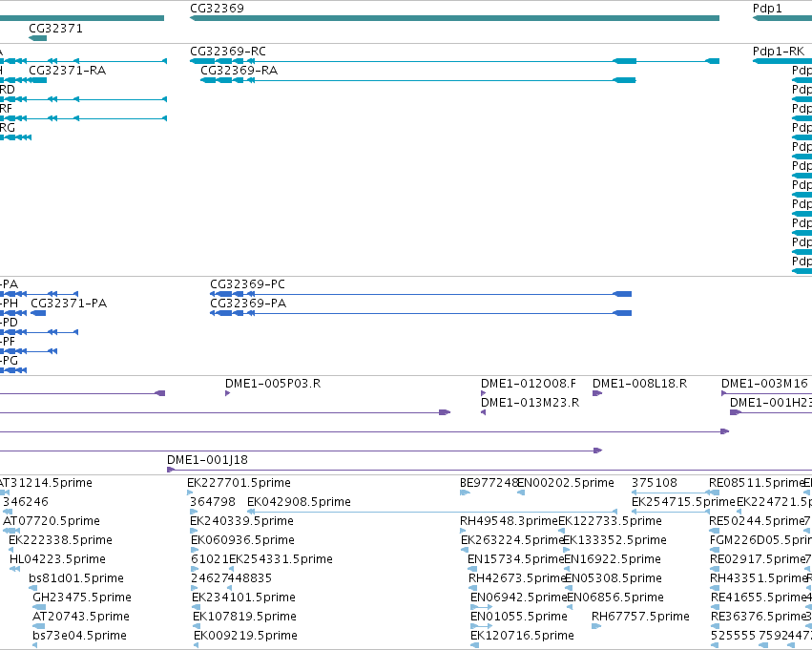This screenshot has width=812, height=650.
Task: Select EST RH49548.3prime
Action: click(510, 521)
